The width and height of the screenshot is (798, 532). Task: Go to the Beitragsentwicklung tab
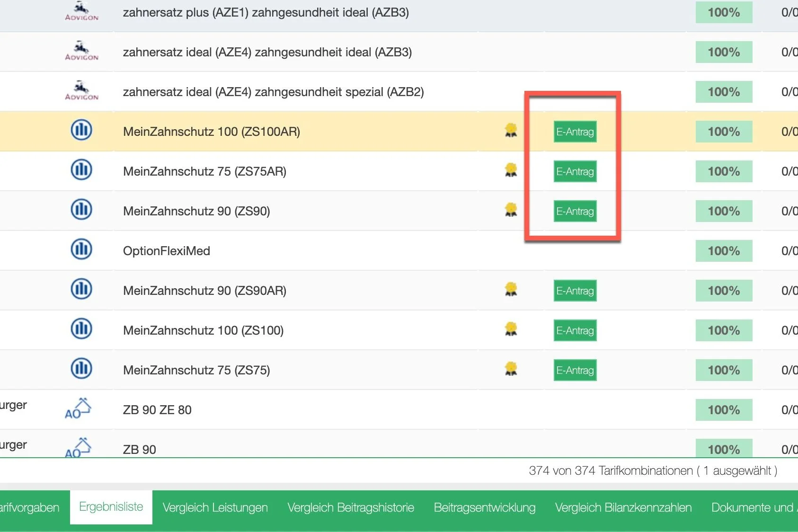pos(485,507)
